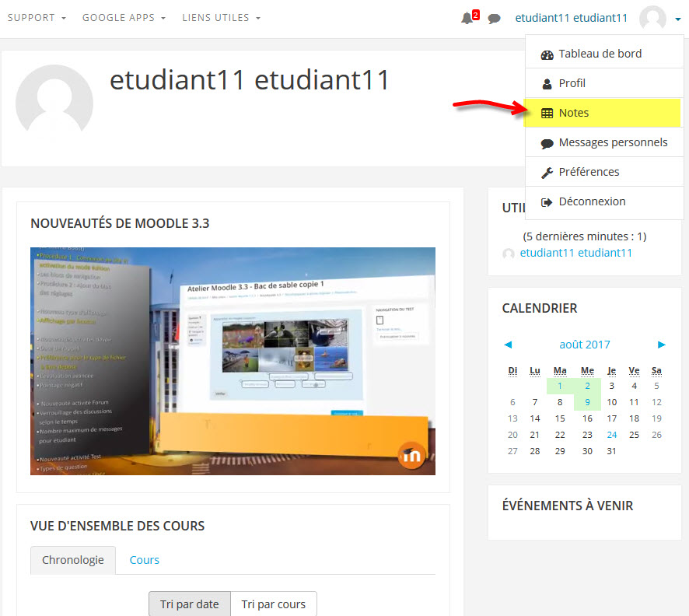Viewport: 689px width, 616px height.
Task: Expand the Support dropdown menu
Action: tap(37, 18)
